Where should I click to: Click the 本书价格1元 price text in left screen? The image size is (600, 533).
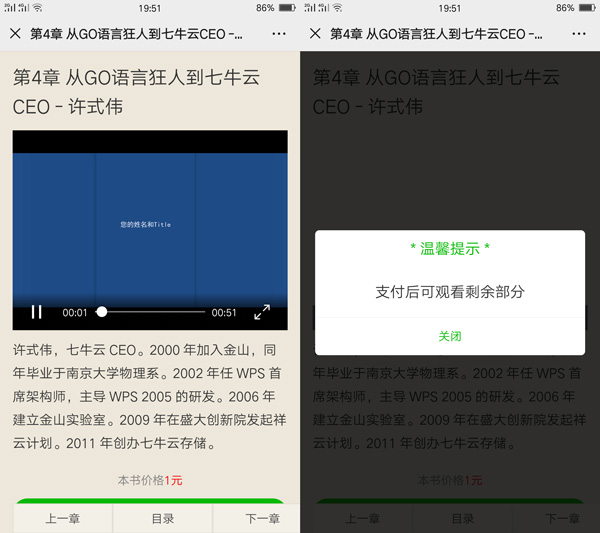pyautogui.click(x=150, y=480)
